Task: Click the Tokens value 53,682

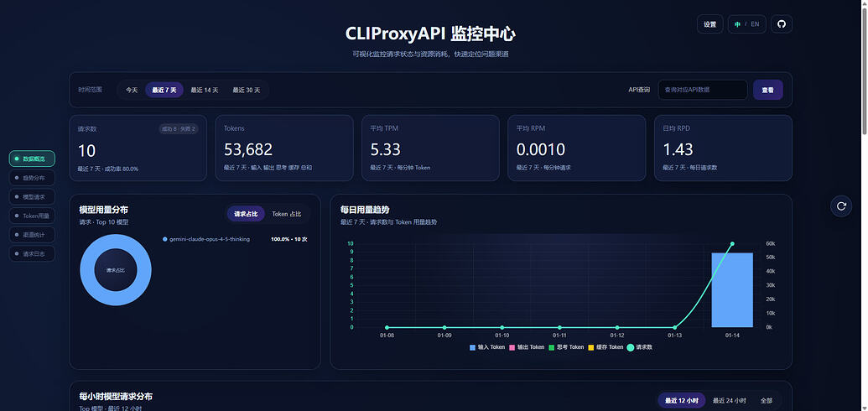Action: 248,149
